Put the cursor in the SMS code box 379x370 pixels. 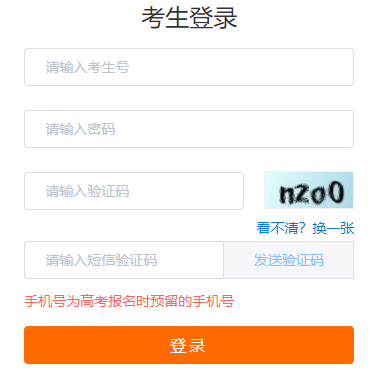pyautogui.click(x=124, y=260)
